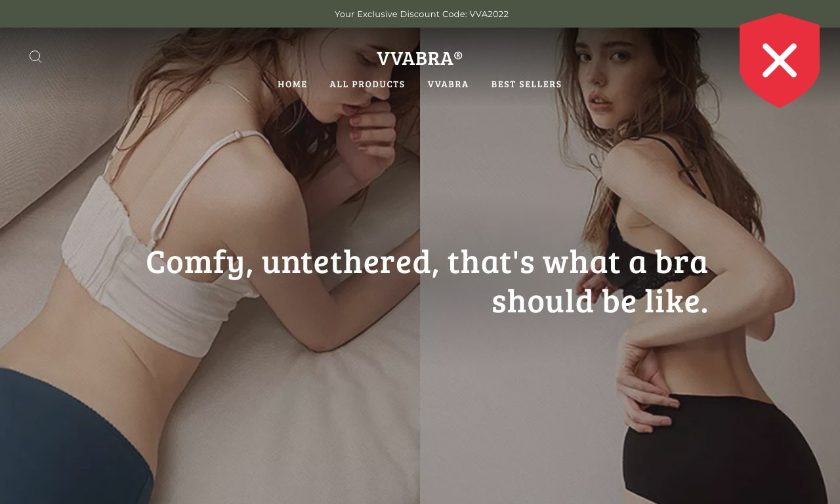
Task: Click the VVABRA® store logo
Action: [x=420, y=58]
